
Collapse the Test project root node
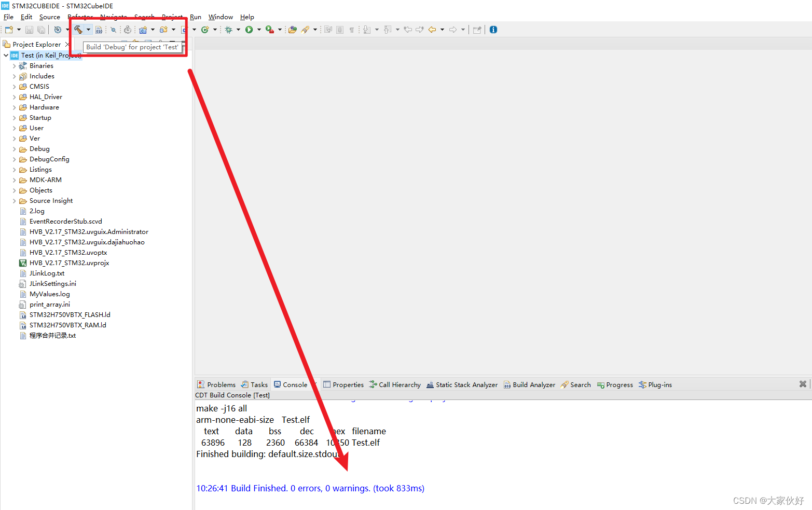(6, 55)
